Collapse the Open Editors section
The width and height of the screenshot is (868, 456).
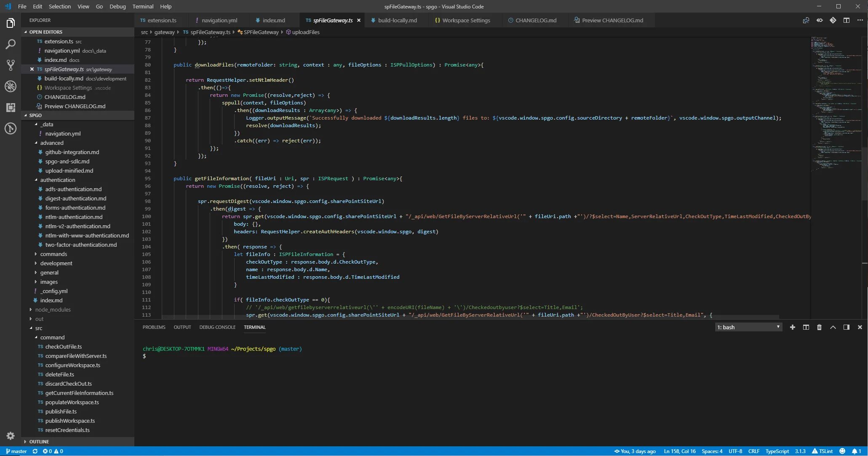coord(78,32)
